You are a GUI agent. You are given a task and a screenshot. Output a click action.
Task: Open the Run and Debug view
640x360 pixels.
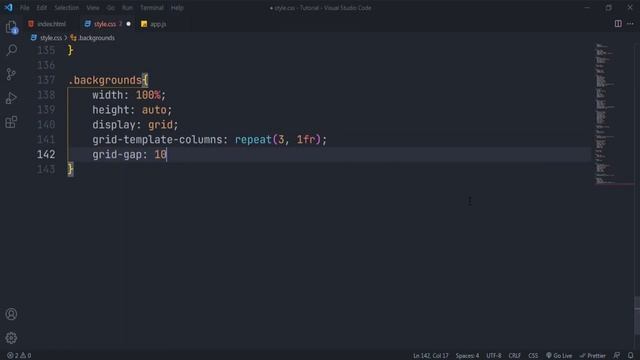click(11, 98)
